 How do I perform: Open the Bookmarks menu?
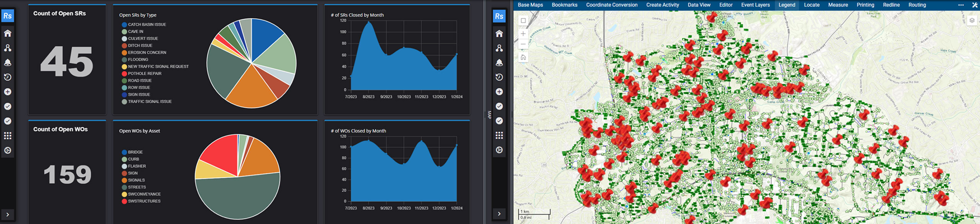(564, 5)
